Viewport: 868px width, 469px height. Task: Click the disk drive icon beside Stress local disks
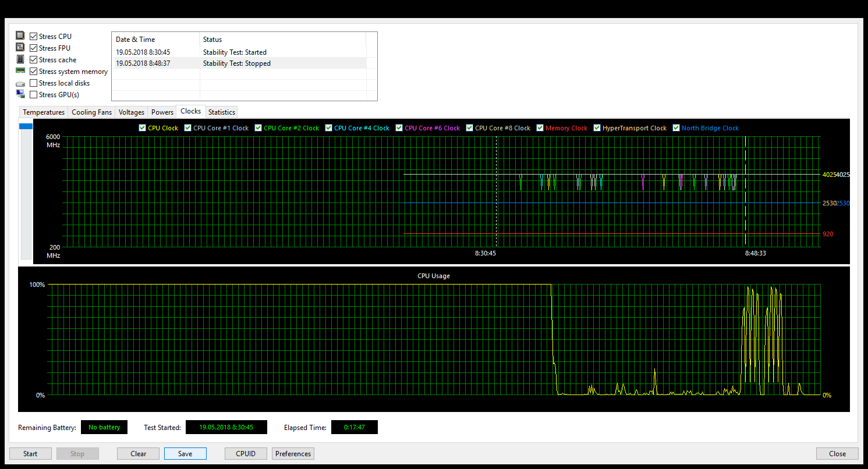click(20, 83)
